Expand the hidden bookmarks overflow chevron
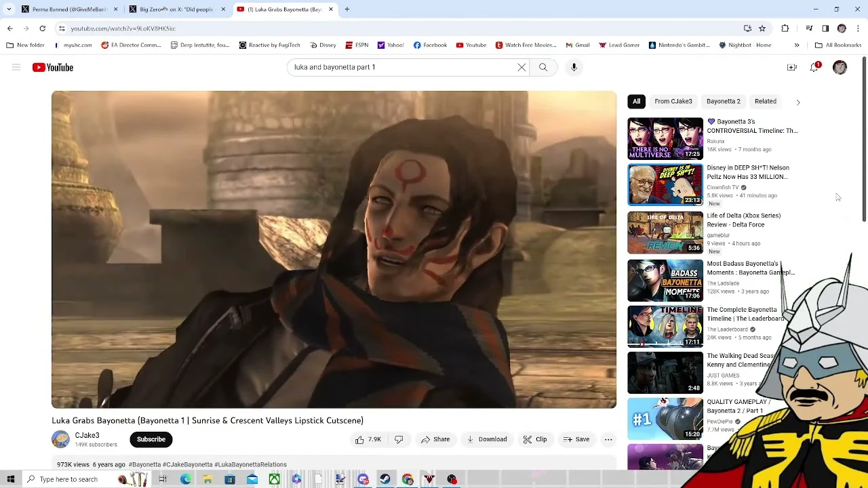 coord(797,45)
